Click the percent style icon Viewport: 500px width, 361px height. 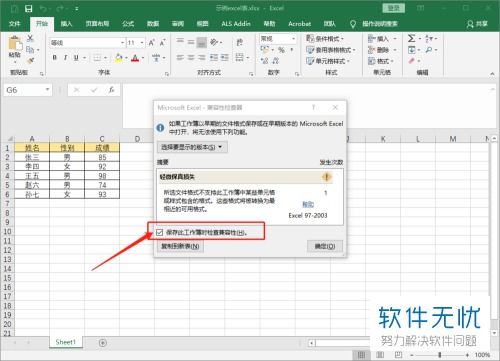[x=282, y=50]
